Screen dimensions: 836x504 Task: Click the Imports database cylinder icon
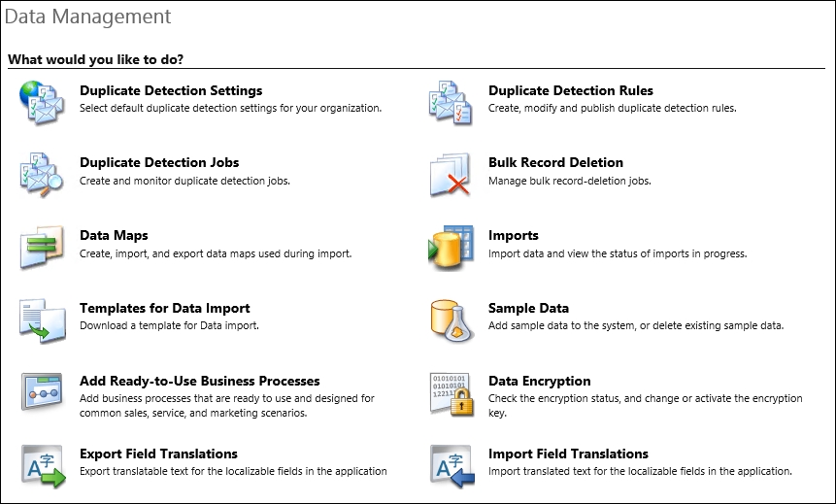coord(451,248)
